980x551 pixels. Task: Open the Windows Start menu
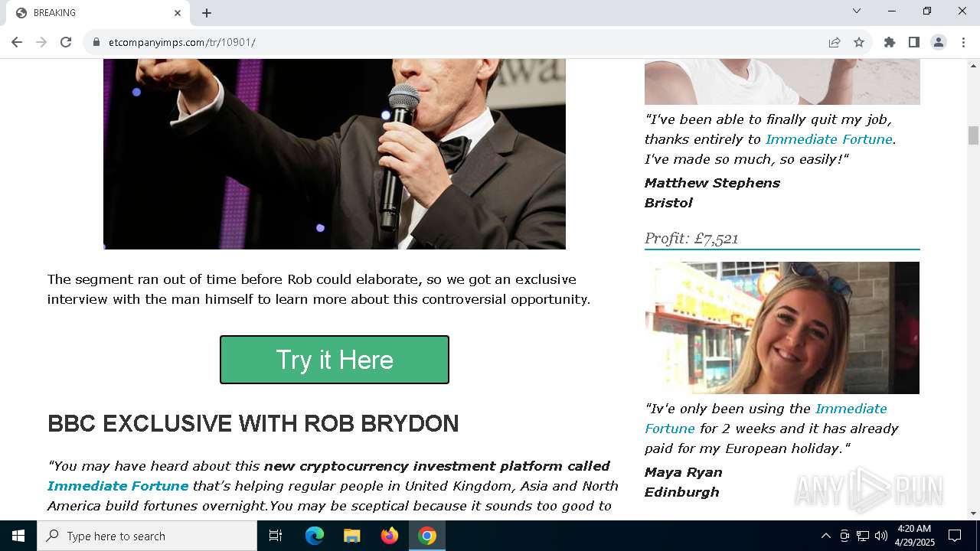(18, 536)
